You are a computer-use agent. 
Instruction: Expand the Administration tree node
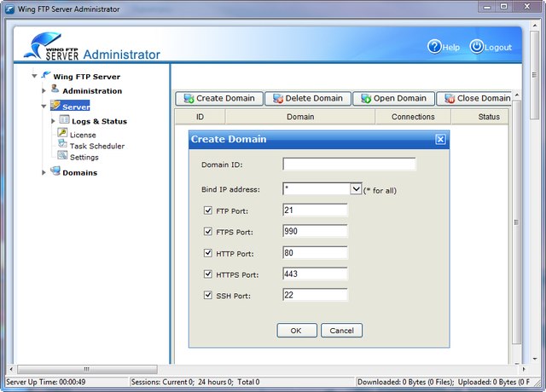tap(44, 91)
